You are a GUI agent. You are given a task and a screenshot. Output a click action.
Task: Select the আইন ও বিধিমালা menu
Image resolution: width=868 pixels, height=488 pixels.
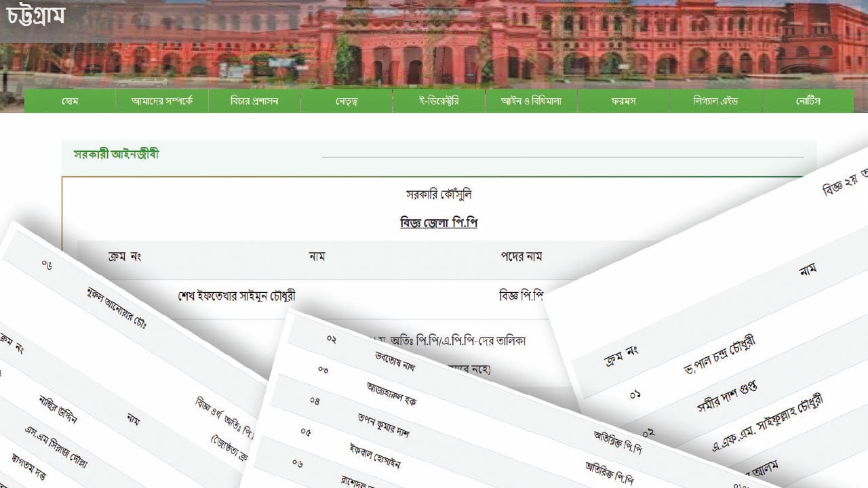(531, 101)
